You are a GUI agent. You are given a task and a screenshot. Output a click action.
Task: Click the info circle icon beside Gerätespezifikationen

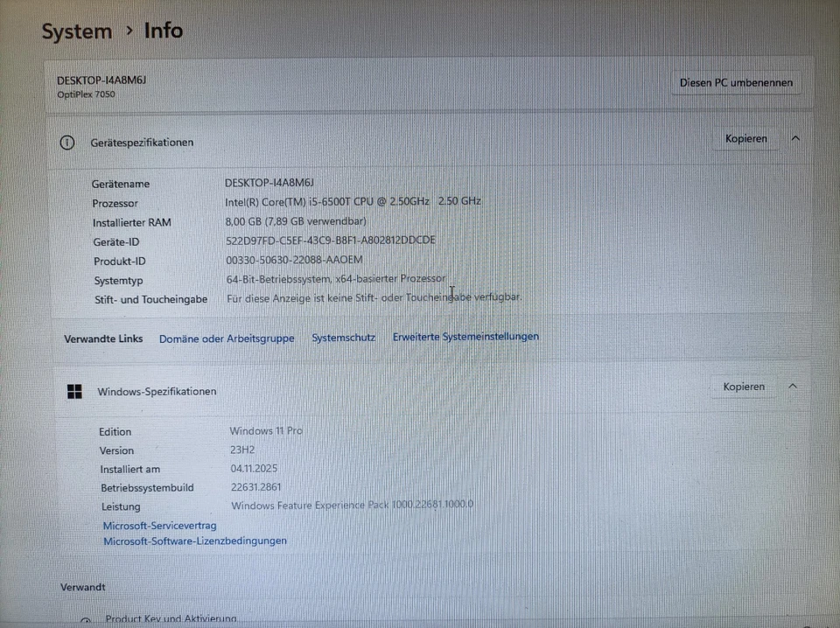(67, 142)
